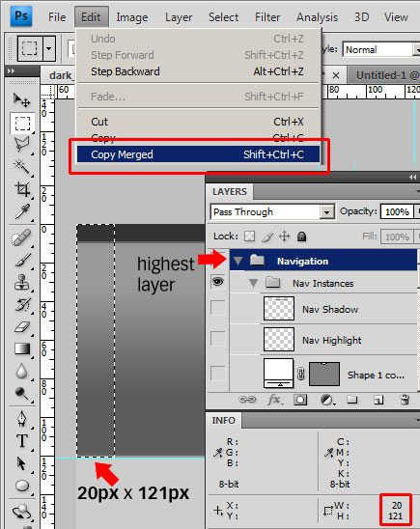Collapse the Navigation group triangle
The width and height of the screenshot is (420, 529).
coord(238,261)
